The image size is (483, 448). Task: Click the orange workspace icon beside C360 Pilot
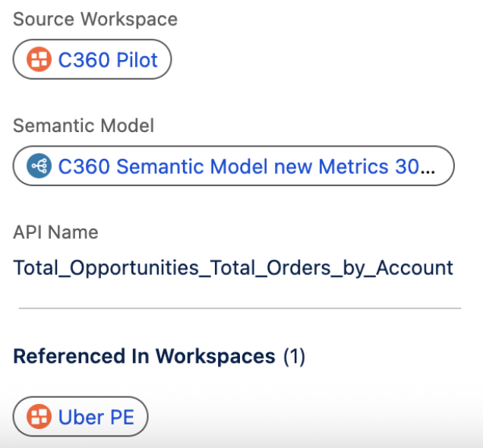(x=39, y=59)
